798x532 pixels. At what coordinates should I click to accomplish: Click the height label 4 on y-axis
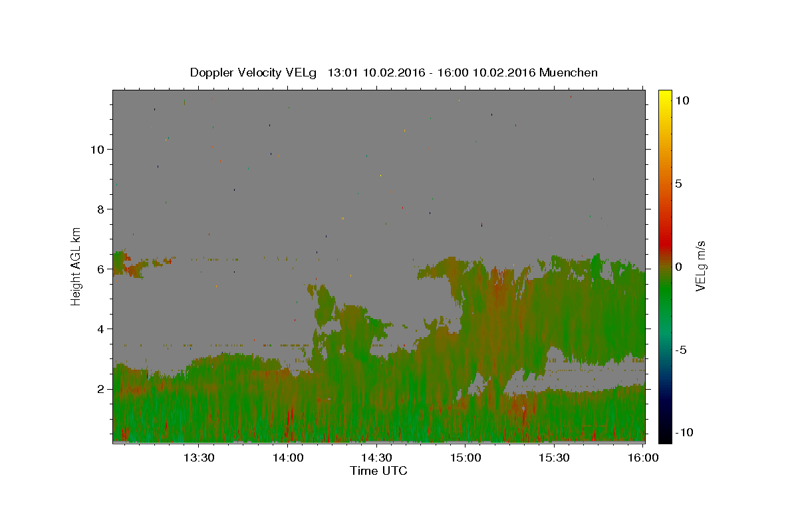[100, 329]
